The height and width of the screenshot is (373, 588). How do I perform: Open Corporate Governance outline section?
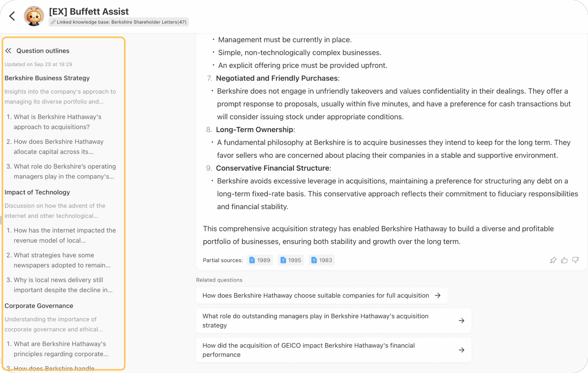coord(39,306)
